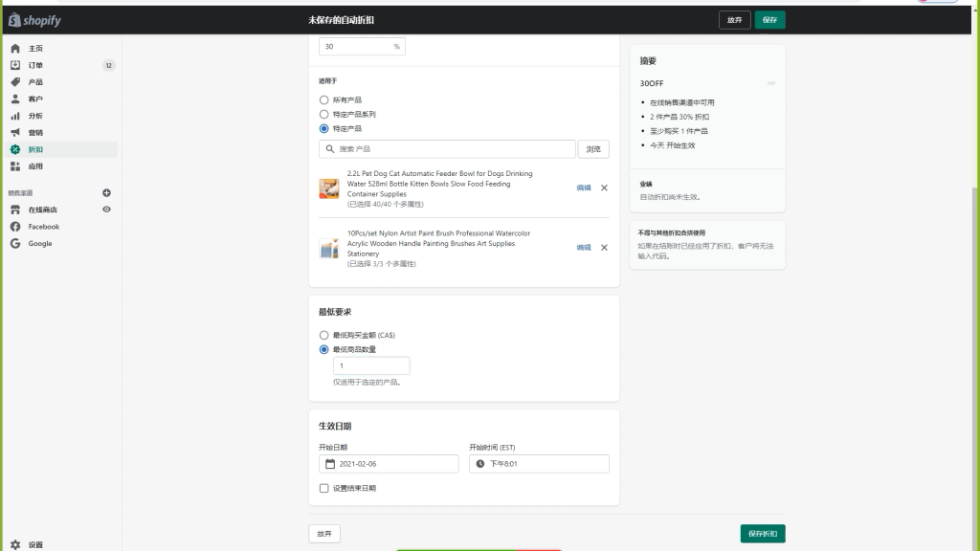
Task: Choose 最低购买金额 minimum purchase amount option
Action: click(x=323, y=335)
